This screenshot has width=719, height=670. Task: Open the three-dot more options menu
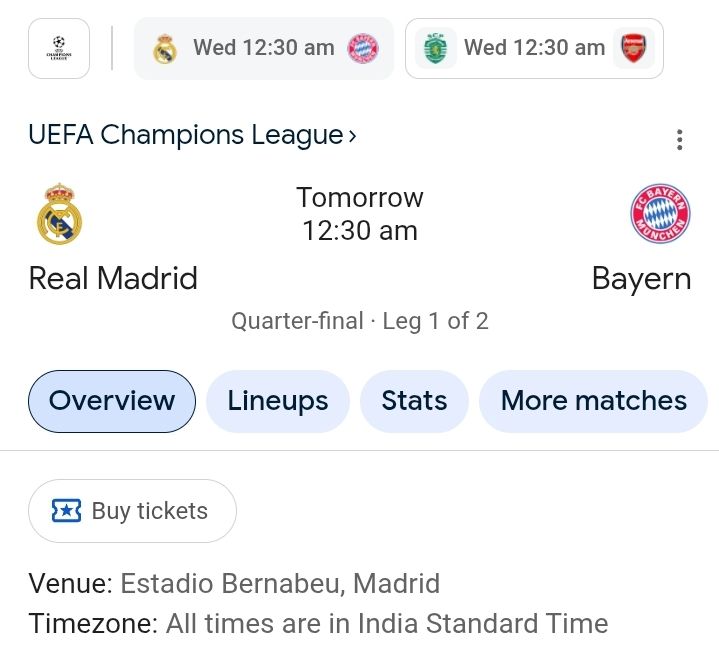pos(680,140)
